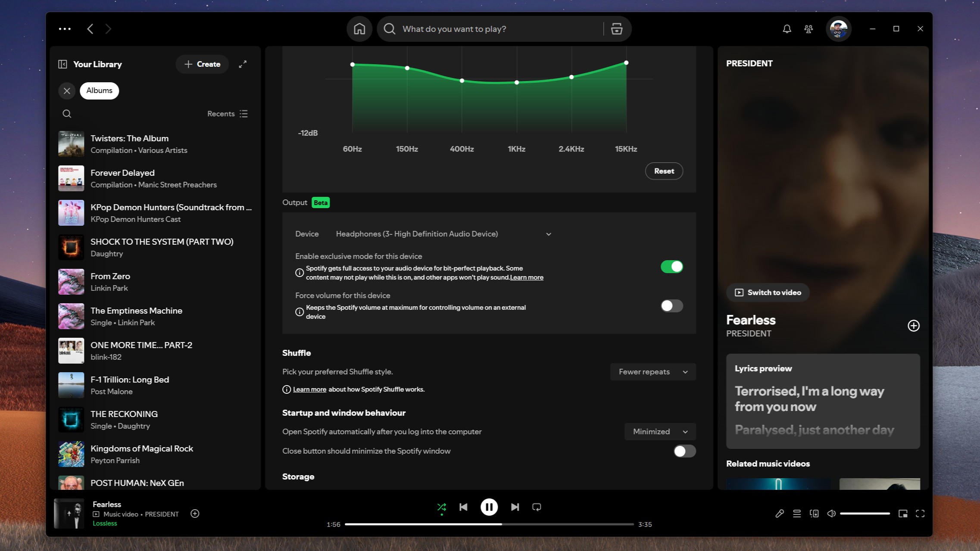Search within Your Library
The height and width of the screenshot is (551, 980).
[x=67, y=113]
